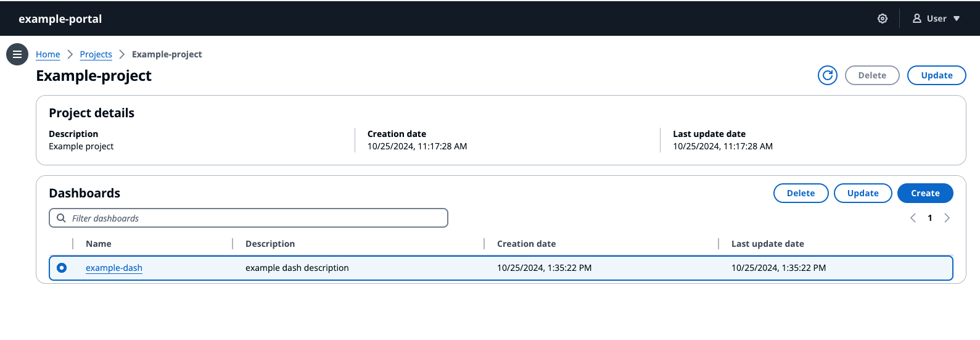Navigate to Home breadcrumb
980x340 pixels.
(x=48, y=54)
